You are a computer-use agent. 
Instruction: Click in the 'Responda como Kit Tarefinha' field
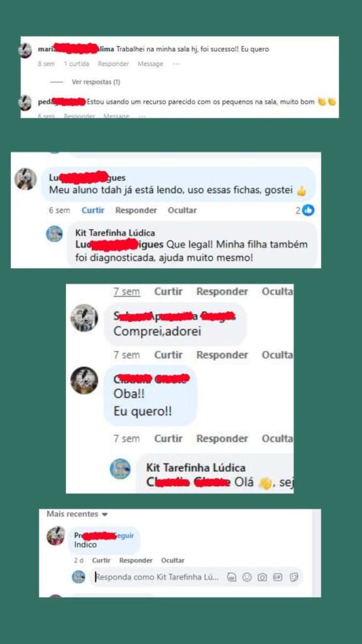tap(157, 577)
